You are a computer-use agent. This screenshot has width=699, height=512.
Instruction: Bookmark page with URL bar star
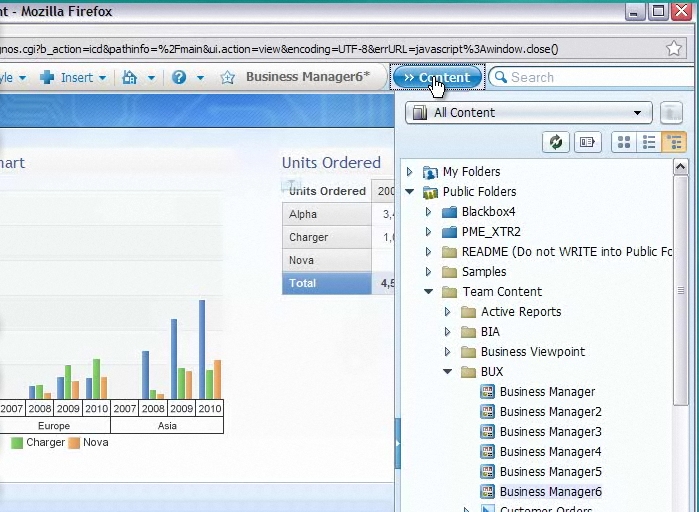674,49
